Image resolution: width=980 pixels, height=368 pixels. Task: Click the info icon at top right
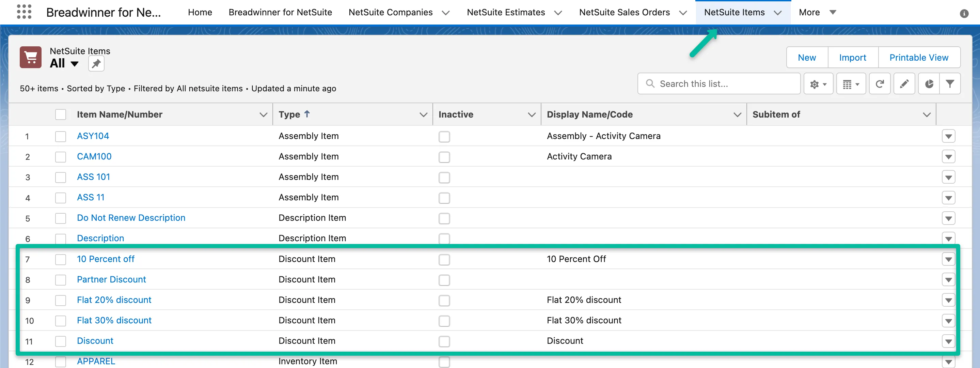[x=964, y=14]
